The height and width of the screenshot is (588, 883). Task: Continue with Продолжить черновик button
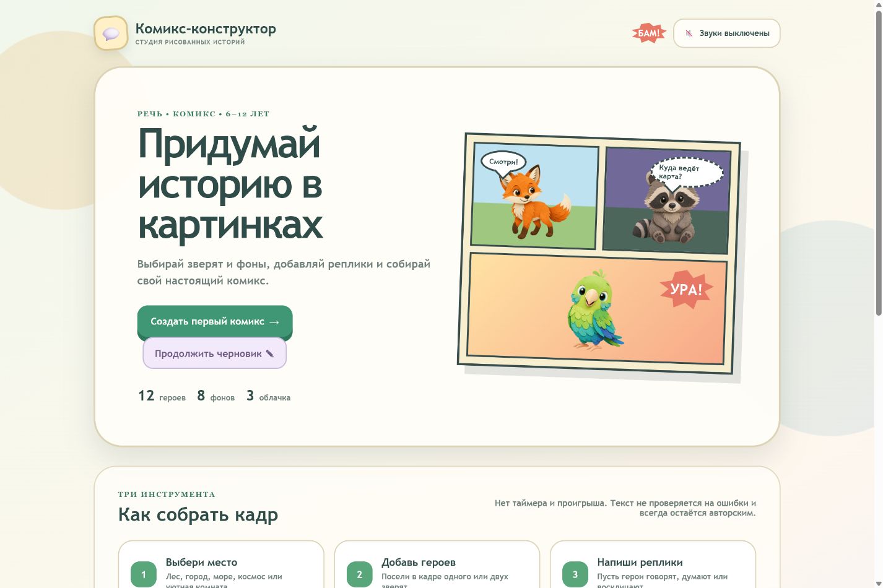pyautogui.click(x=214, y=353)
